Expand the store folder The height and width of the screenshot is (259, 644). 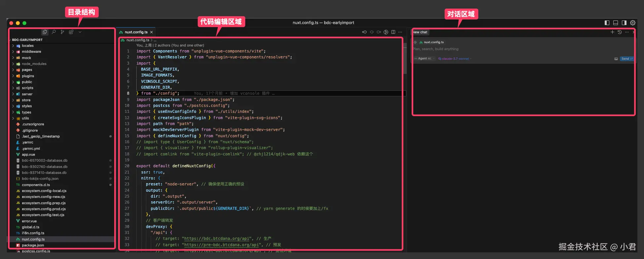click(x=26, y=100)
